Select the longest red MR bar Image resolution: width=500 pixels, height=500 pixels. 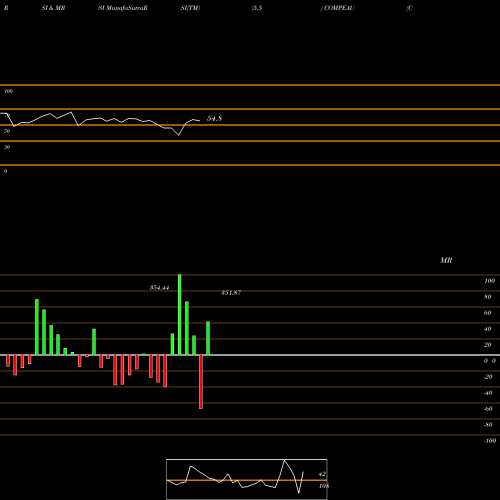(x=201, y=382)
